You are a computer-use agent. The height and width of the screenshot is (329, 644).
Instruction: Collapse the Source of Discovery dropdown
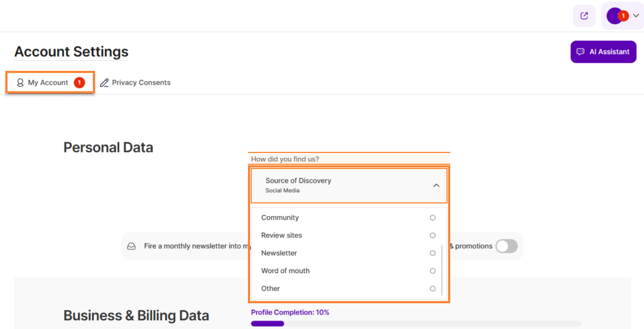click(436, 185)
